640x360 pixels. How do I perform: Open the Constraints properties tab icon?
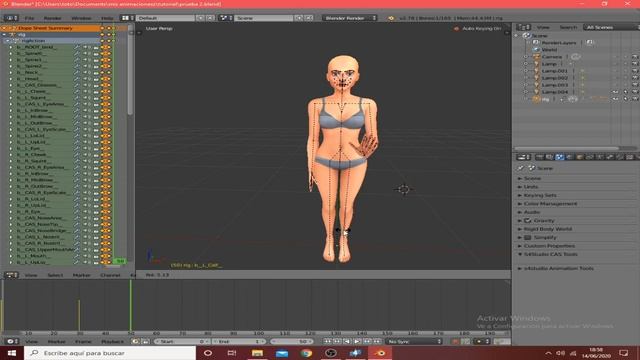(590, 157)
